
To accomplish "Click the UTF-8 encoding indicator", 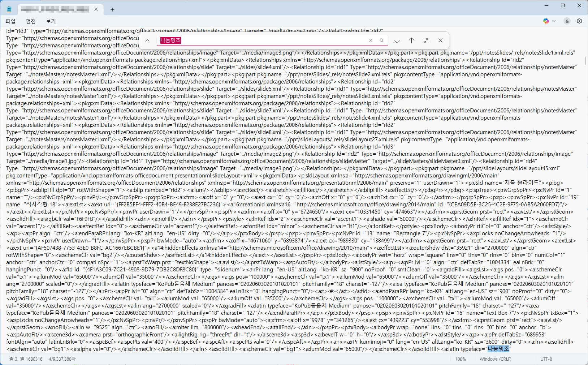I will pos(546,359).
